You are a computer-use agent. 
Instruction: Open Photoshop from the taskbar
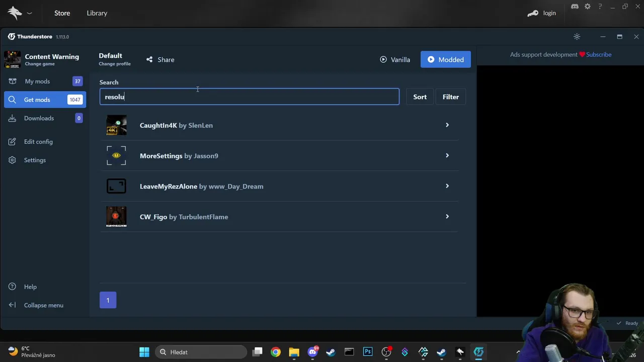pos(368,352)
